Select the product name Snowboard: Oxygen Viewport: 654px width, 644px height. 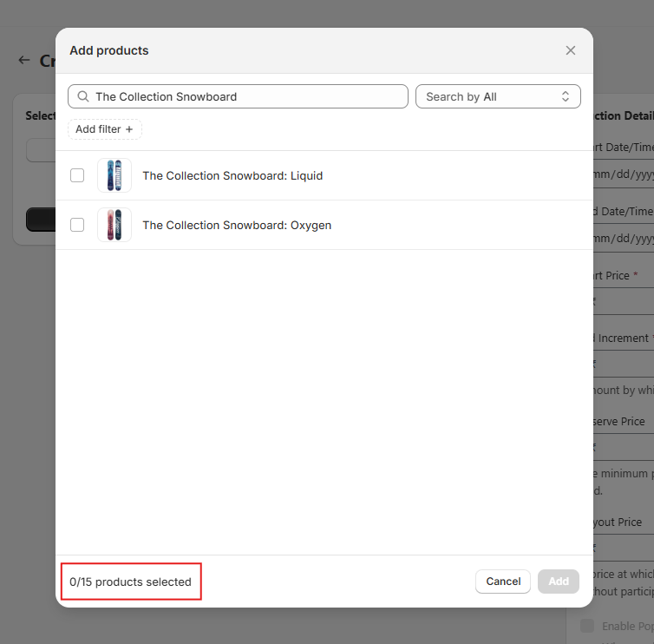point(237,225)
